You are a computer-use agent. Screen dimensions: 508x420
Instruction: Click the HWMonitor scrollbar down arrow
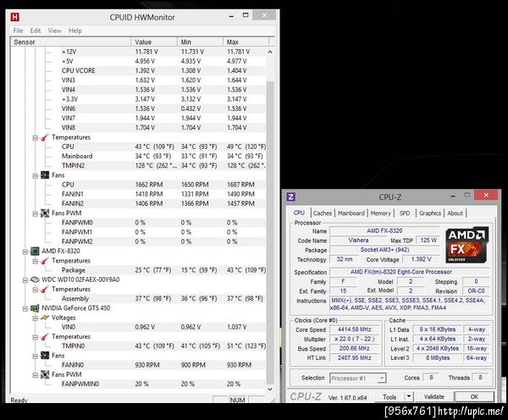point(270,390)
